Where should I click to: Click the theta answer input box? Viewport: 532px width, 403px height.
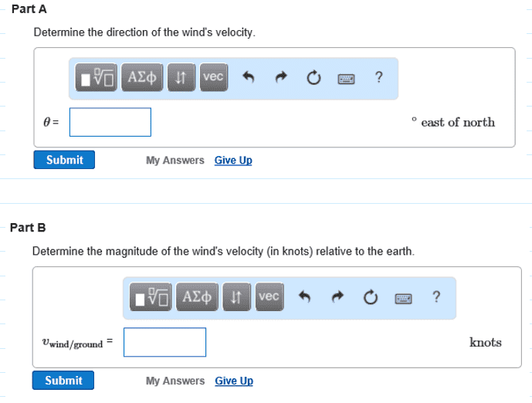point(110,122)
